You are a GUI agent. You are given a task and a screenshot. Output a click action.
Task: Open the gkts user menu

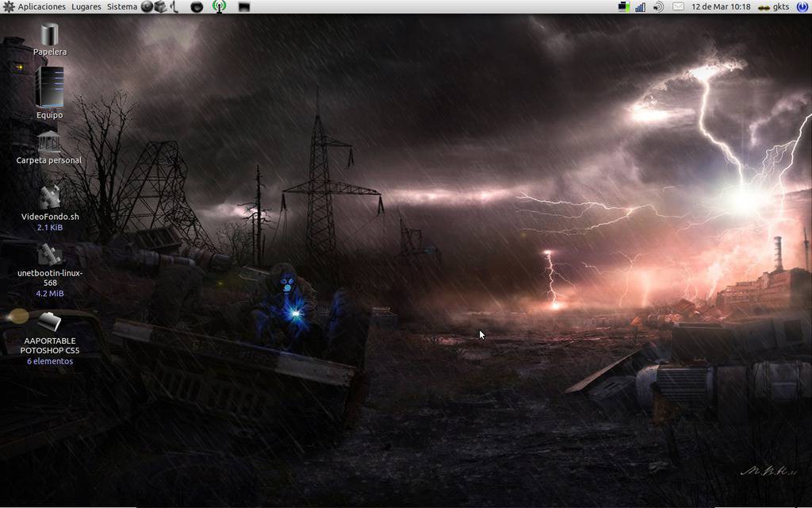773,6
